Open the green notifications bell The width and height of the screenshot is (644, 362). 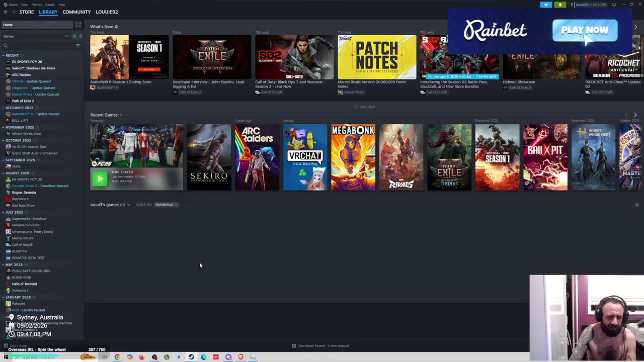[x=560, y=5]
